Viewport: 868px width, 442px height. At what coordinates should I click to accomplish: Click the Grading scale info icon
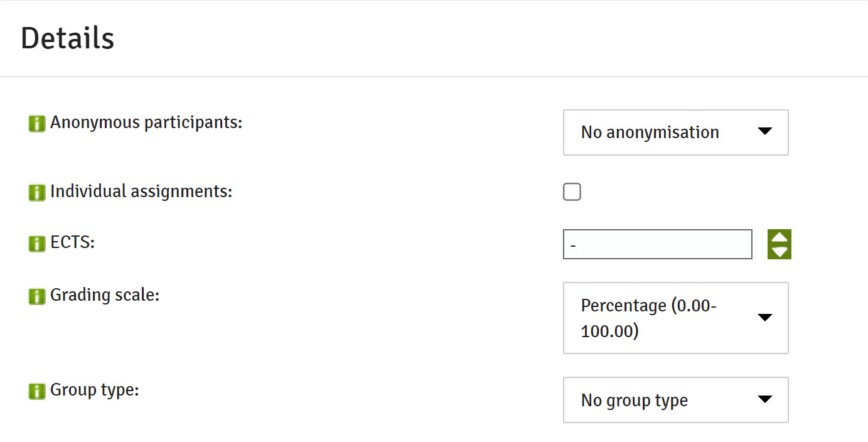pyautogui.click(x=37, y=296)
